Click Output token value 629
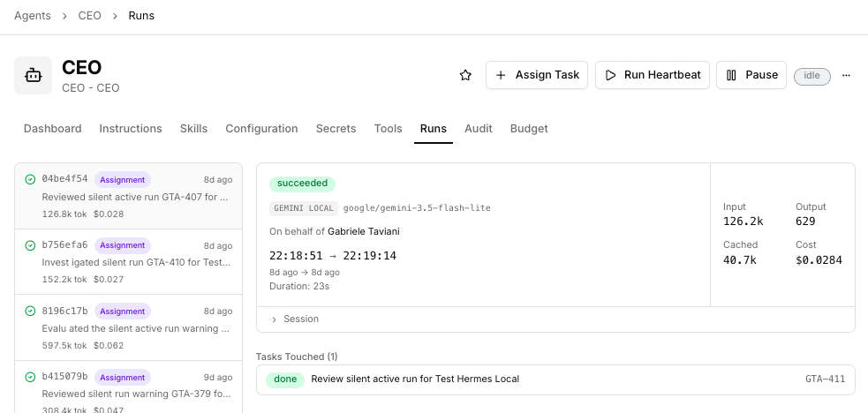The image size is (868, 413). [805, 222]
